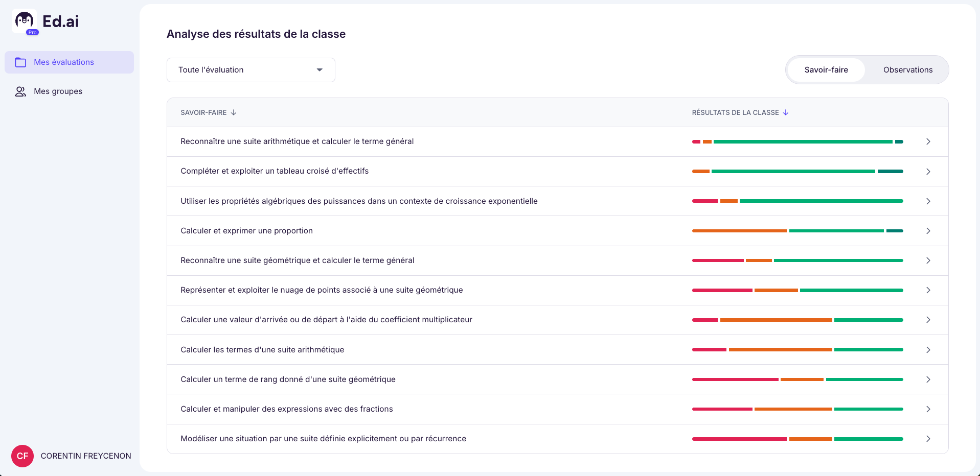Image resolution: width=980 pixels, height=476 pixels.
Task: Expand 'Modéliser une situation par une suite' row chevron
Action: coord(928,439)
